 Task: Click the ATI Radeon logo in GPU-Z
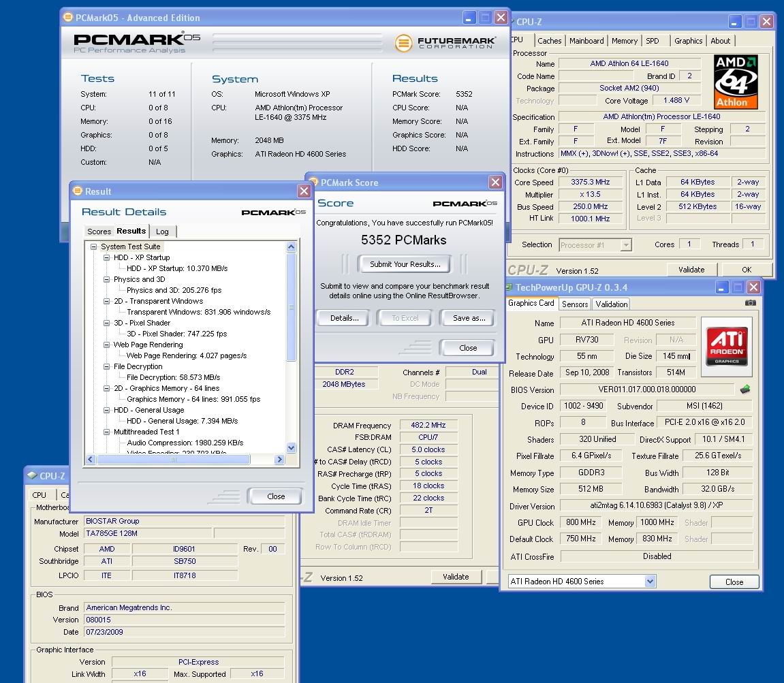[x=727, y=346]
